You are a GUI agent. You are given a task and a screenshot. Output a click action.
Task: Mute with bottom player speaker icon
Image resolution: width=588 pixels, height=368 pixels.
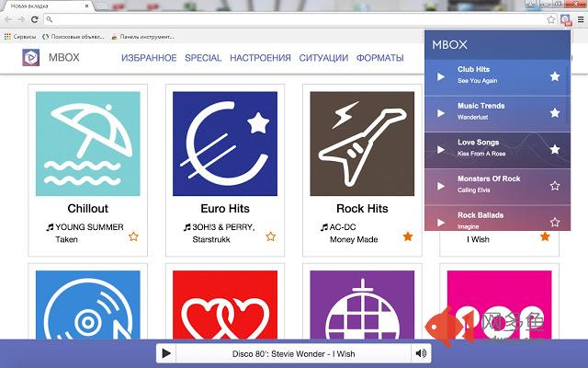click(x=421, y=353)
